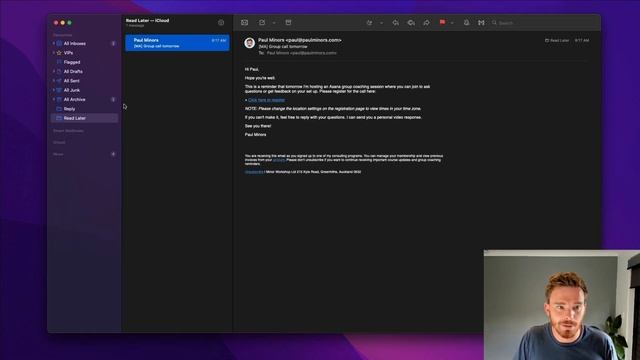Click the junk bin icon of All Junk
The image size is (640, 360).
[x=59, y=90]
